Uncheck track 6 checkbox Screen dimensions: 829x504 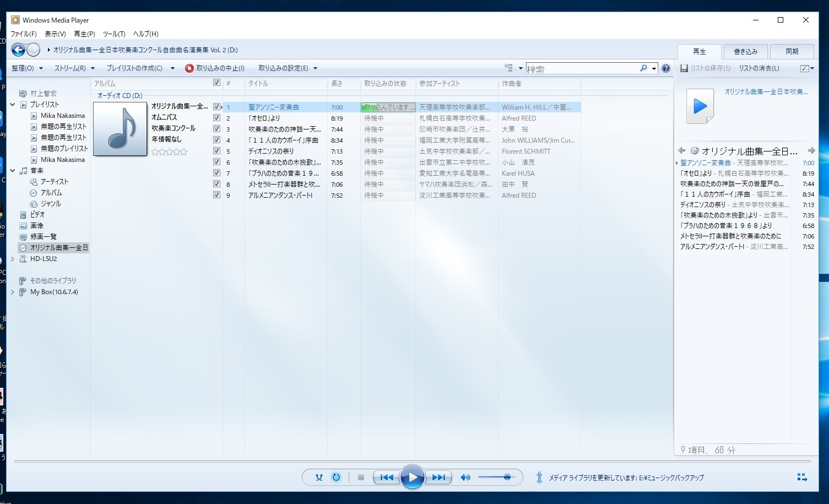[216, 162]
